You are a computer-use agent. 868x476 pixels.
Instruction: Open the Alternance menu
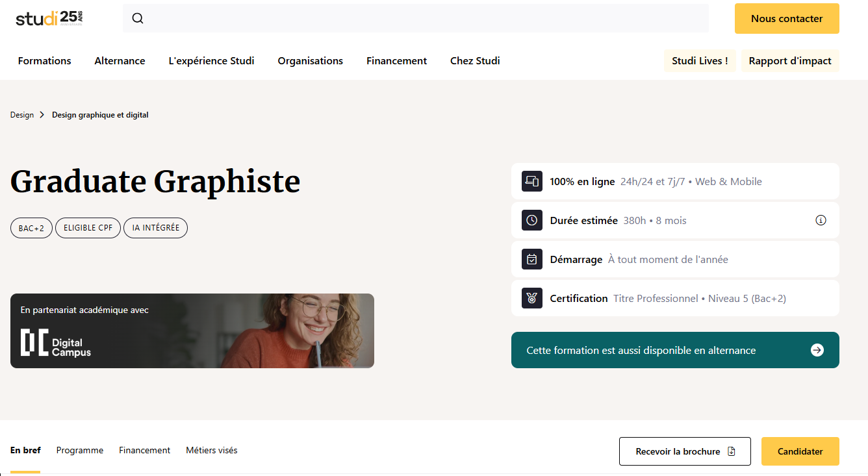[x=120, y=61]
